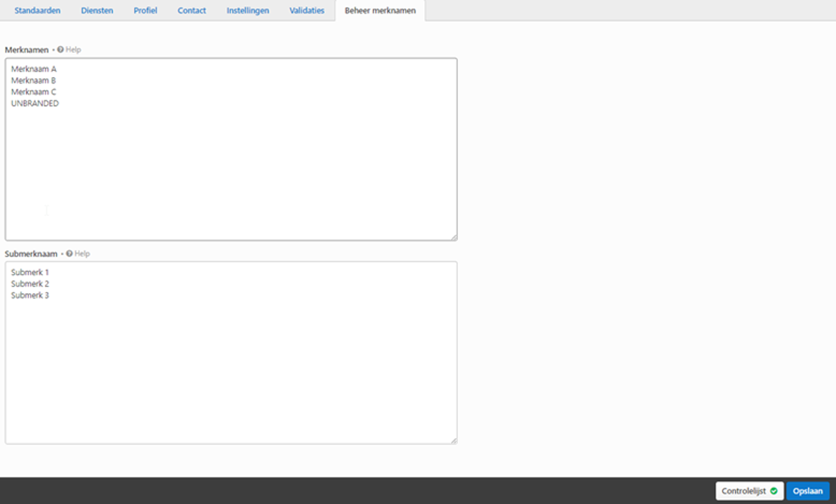This screenshot has height=504, width=836.
Task: Switch to the Standaarden tab
Action: click(36, 10)
